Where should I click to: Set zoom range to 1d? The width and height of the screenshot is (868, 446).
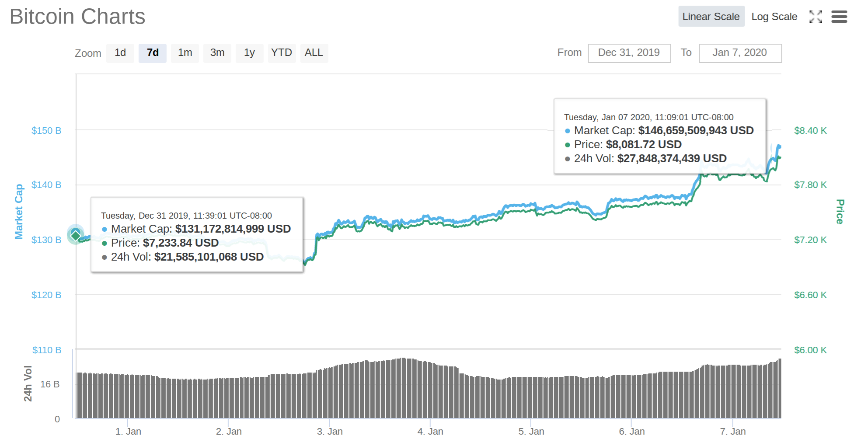pyautogui.click(x=120, y=53)
